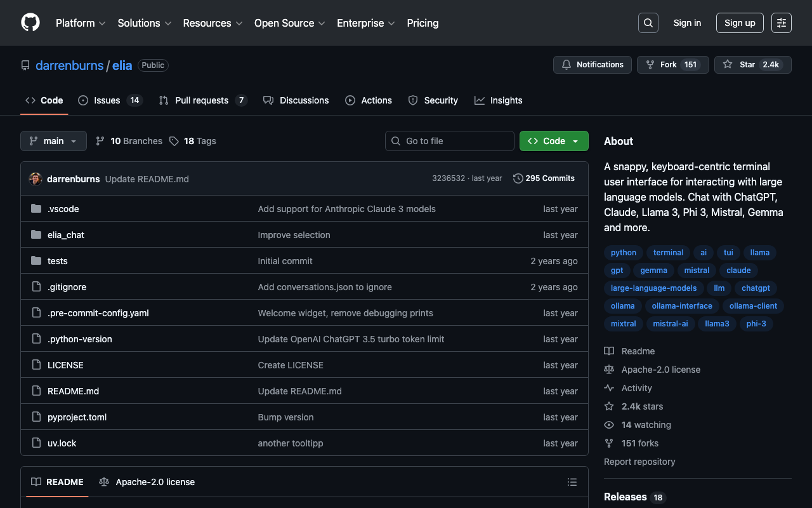The height and width of the screenshot is (508, 812).
Task: Expand the main branch dropdown
Action: tap(53, 141)
